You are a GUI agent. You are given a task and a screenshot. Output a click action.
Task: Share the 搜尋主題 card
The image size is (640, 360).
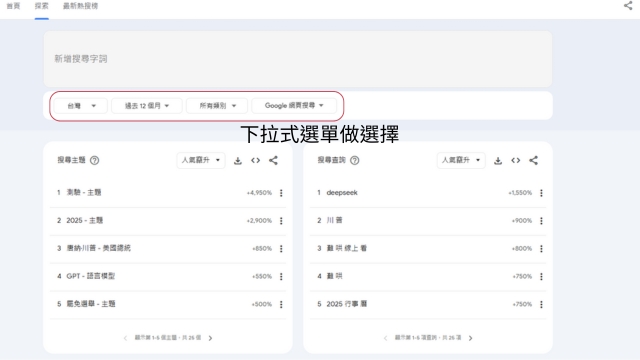pos(273,160)
